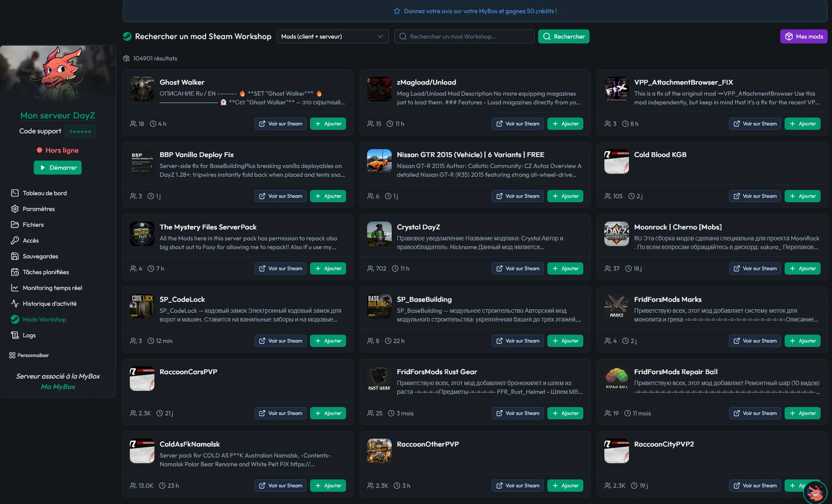832x504 pixels.
Task: Open the Logs page
Action: pos(29,335)
